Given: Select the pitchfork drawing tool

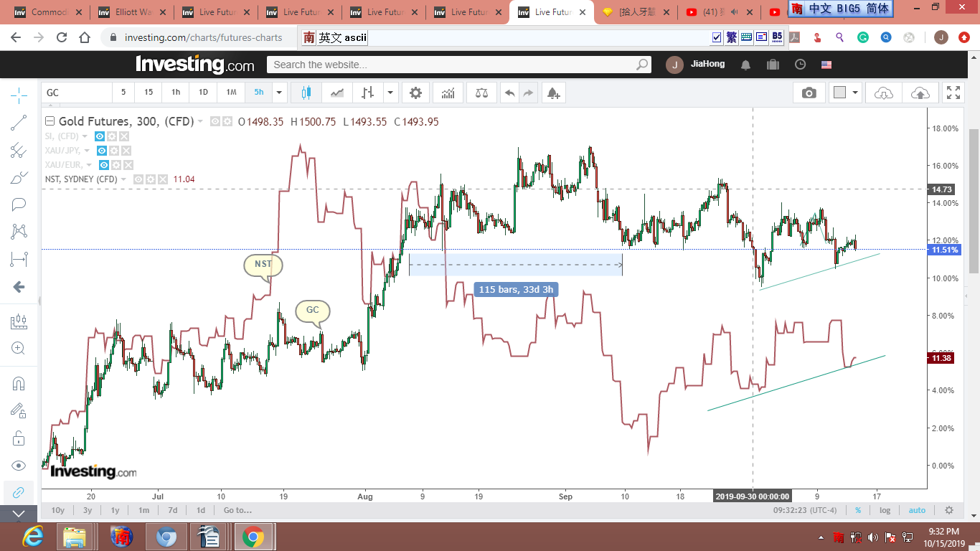Looking at the screenshot, I should click(19, 151).
